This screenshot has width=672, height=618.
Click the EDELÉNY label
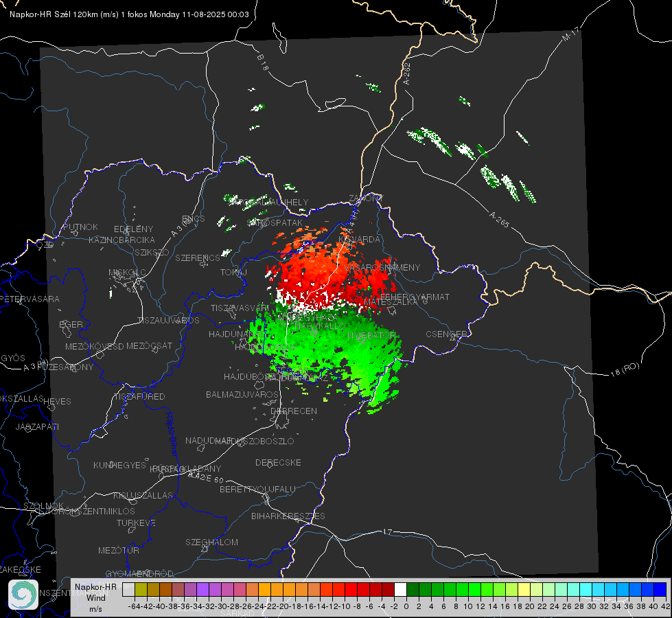coord(133,229)
